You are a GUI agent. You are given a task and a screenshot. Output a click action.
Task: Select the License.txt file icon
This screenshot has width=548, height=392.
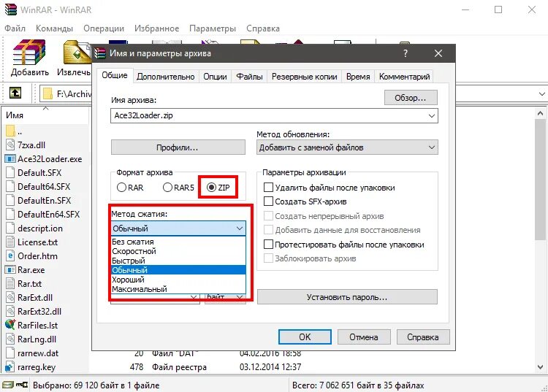pos(10,242)
